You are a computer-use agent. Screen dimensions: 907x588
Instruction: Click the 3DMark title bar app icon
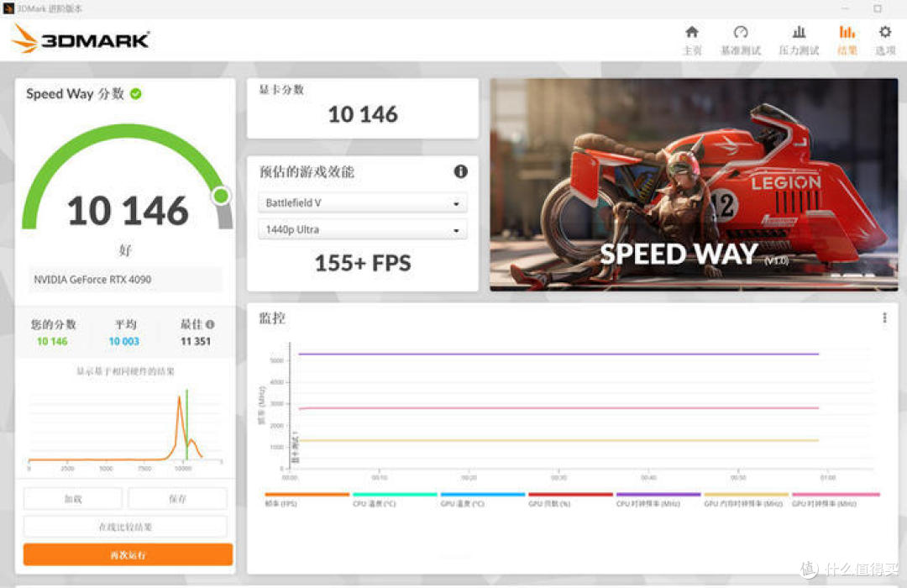pyautogui.click(x=8, y=8)
